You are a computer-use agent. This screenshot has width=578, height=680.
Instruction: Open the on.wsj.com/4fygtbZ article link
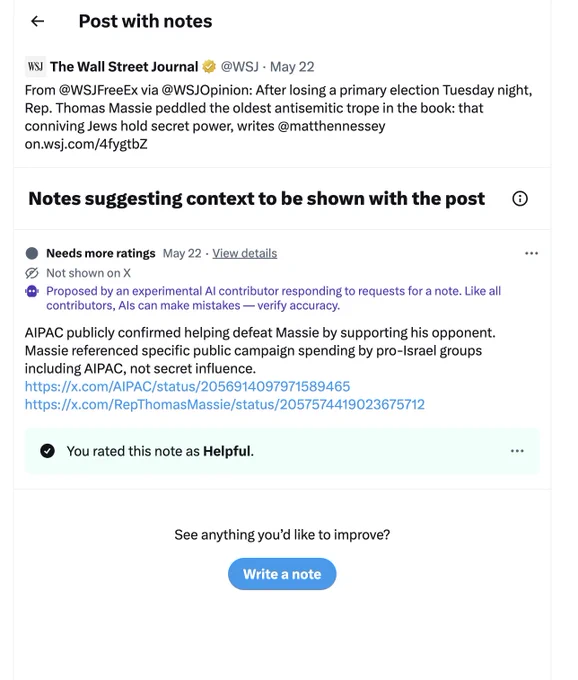[86, 144]
